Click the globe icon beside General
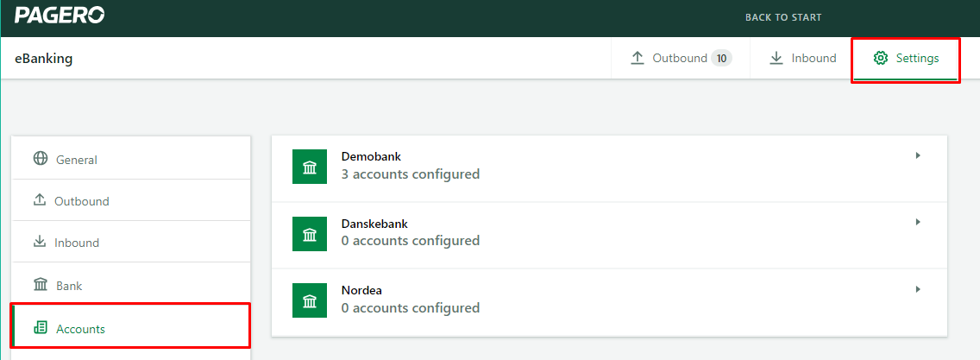The height and width of the screenshot is (360, 980). tap(41, 158)
